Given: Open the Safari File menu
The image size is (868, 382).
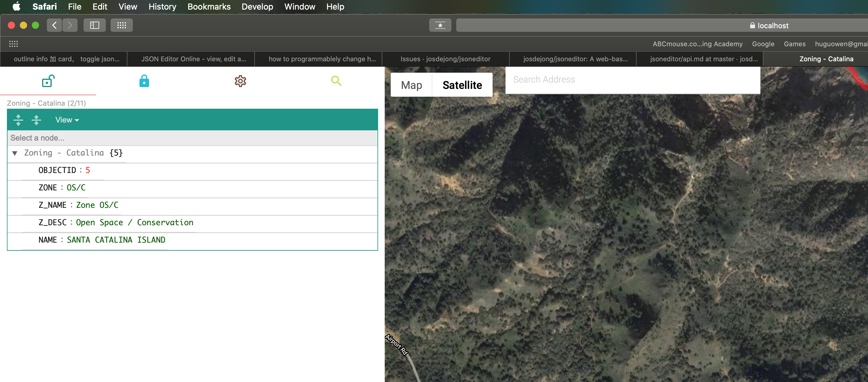Looking at the screenshot, I should (x=75, y=6).
